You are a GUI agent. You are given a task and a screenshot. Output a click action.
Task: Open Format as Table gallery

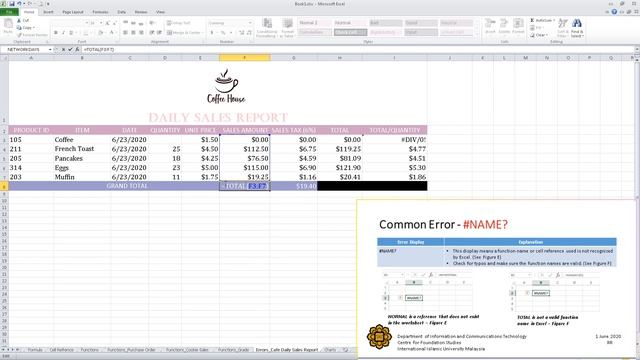pyautogui.click(x=288, y=28)
